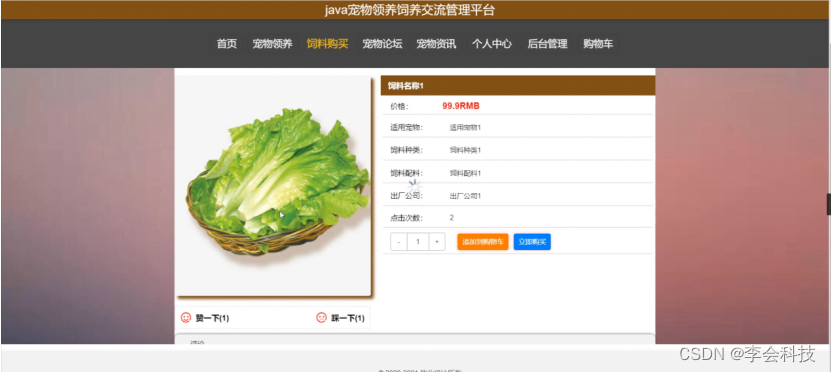The width and height of the screenshot is (831, 372).
Task: Dislike the product via 踩一下(1)
Action: click(x=348, y=318)
